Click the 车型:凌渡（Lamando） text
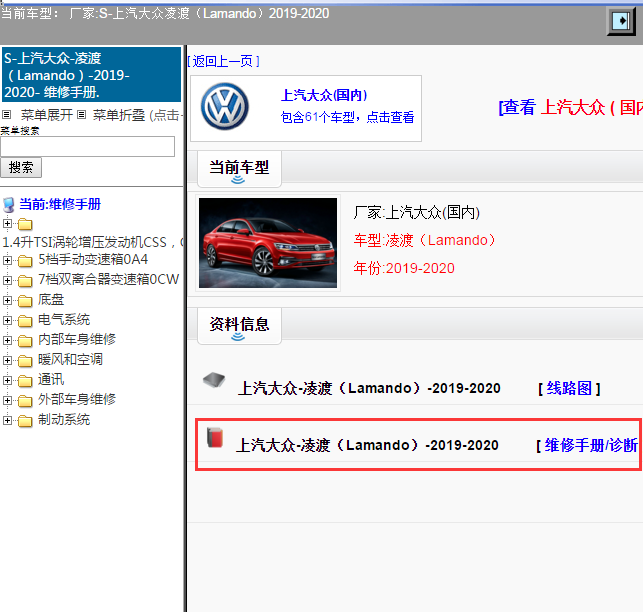The width and height of the screenshot is (643, 612). [425, 240]
